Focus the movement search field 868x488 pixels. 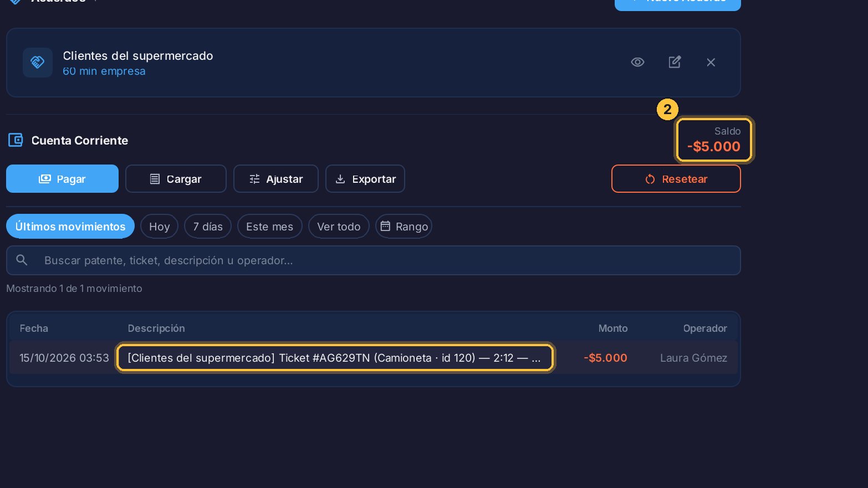pyautogui.click(x=374, y=260)
